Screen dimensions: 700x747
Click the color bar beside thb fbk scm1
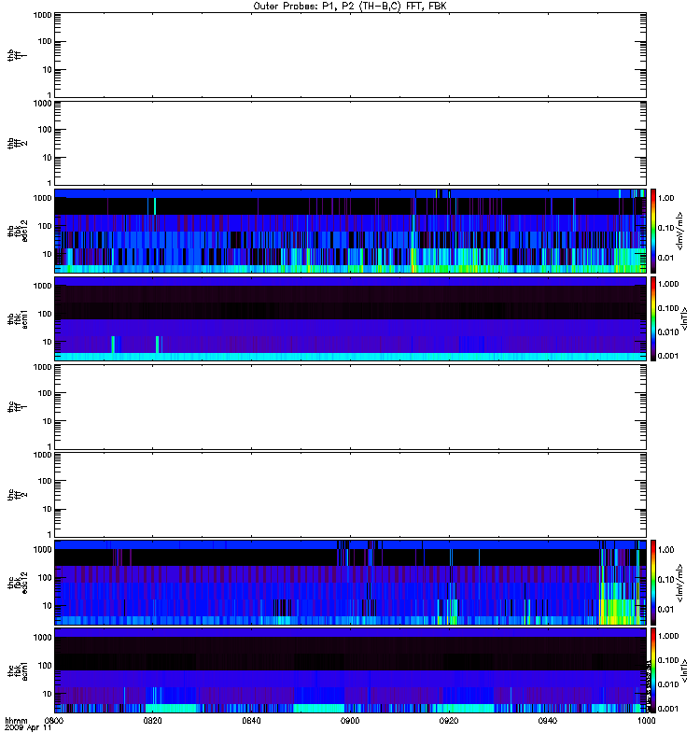[653, 318]
